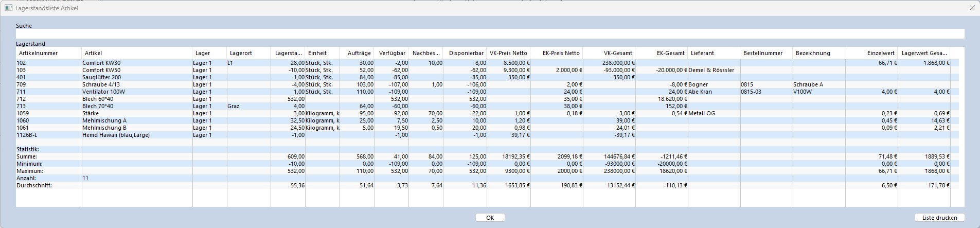
Task: Click the Einheit column header
Action: (322, 53)
